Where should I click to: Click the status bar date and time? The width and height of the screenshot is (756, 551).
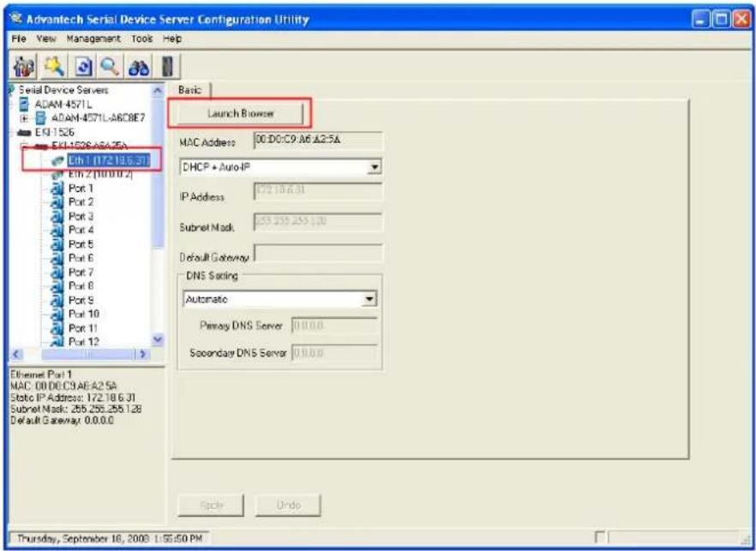click(x=110, y=538)
